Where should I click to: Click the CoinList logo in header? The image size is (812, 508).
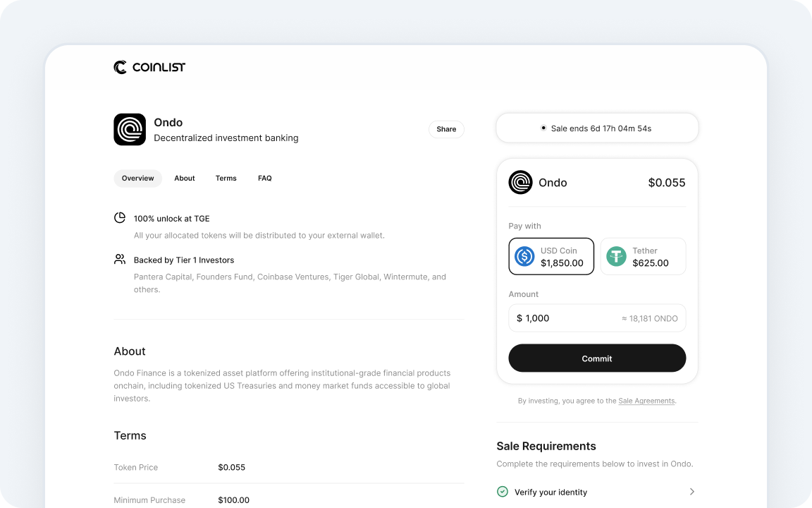point(149,68)
